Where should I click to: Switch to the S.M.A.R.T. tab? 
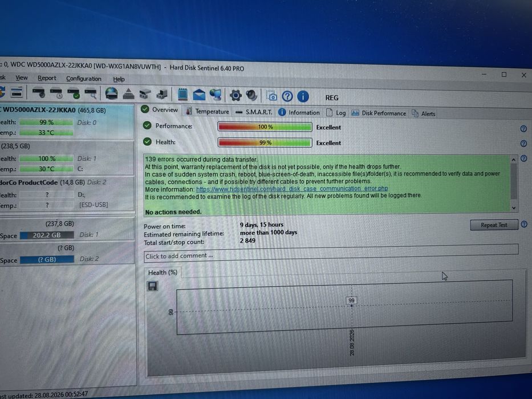pyautogui.click(x=254, y=112)
